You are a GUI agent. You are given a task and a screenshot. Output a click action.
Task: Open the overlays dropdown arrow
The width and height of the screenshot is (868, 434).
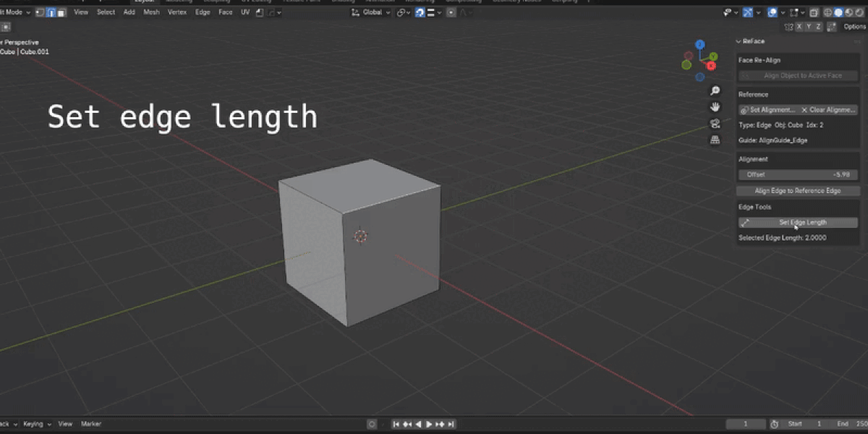(783, 12)
